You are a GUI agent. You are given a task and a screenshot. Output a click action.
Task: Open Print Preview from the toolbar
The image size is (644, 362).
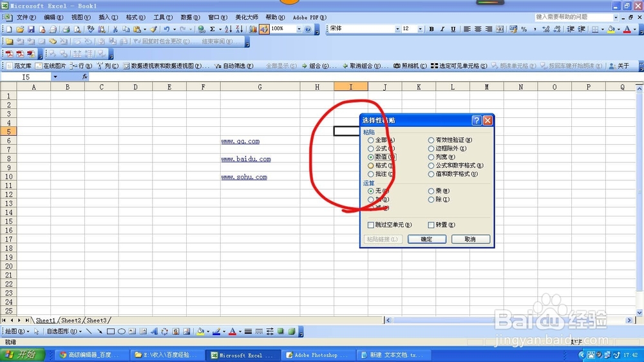tap(77, 29)
